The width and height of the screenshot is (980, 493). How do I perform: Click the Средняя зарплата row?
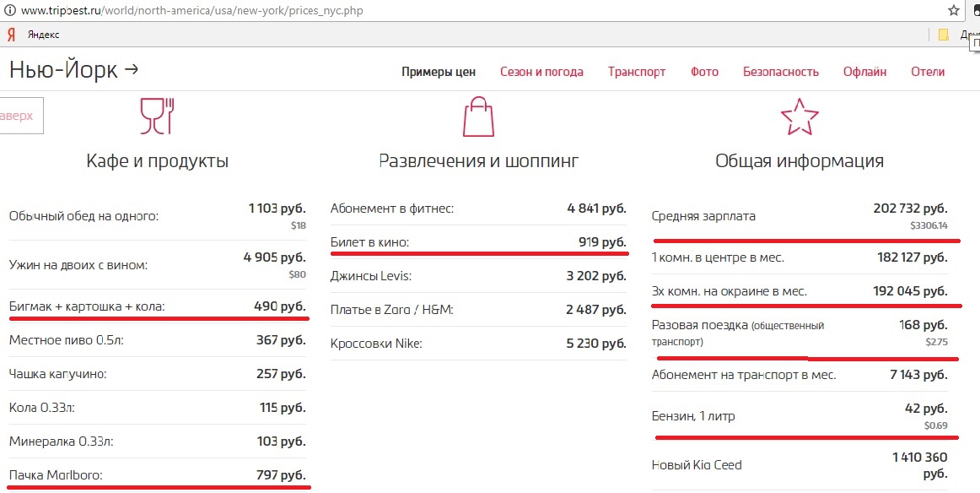[800, 216]
